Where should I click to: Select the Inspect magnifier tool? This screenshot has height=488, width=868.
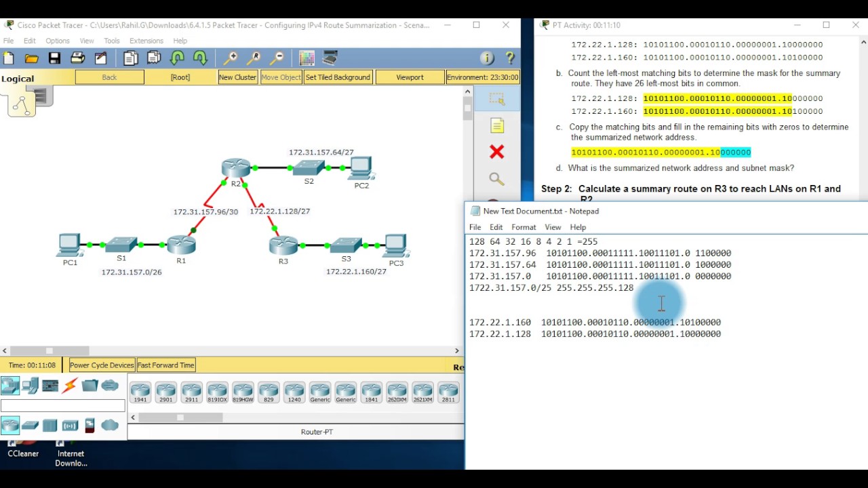click(x=497, y=179)
